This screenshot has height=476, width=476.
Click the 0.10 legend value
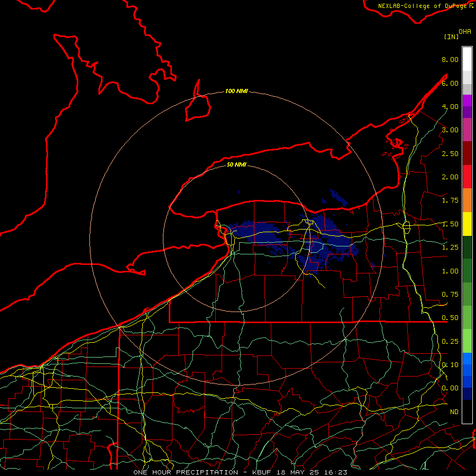(450, 365)
